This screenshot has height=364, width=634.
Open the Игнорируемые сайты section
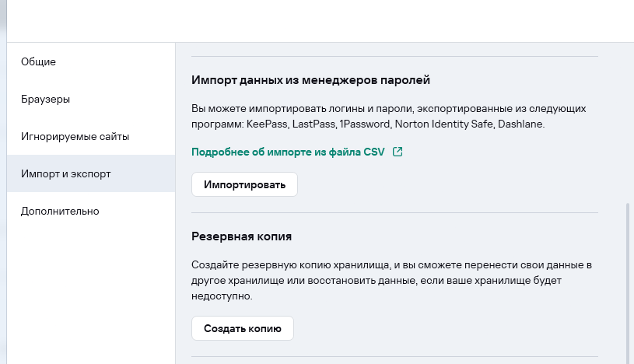pyautogui.click(x=75, y=136)
